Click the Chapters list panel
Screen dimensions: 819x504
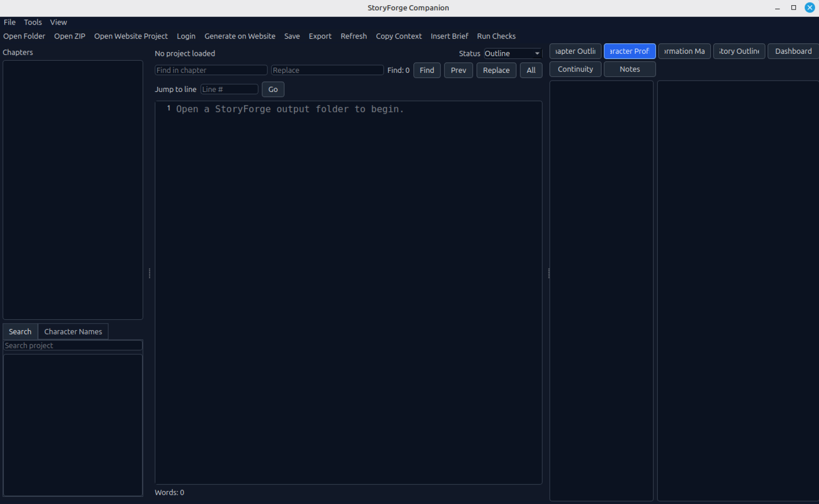pos(73,190)
